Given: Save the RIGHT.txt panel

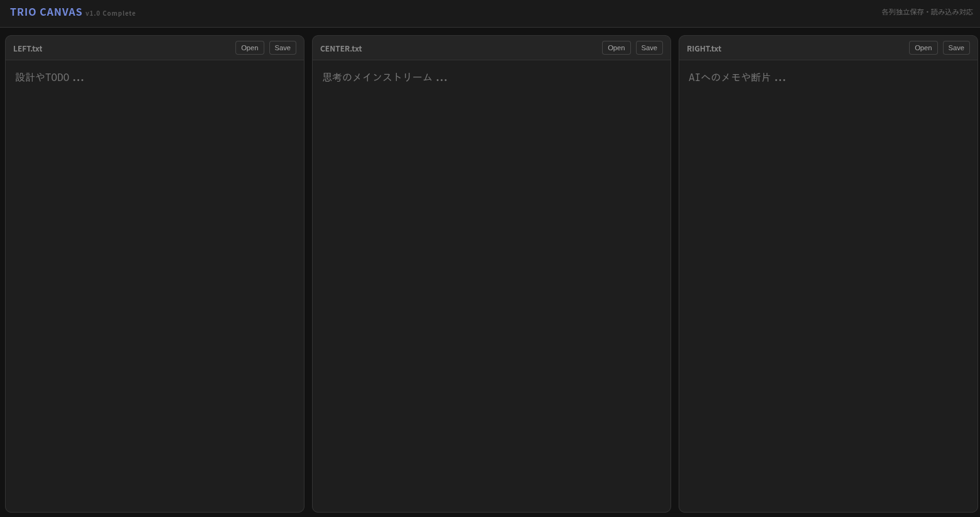Looking at the screenshot, I should coord(956,48).
